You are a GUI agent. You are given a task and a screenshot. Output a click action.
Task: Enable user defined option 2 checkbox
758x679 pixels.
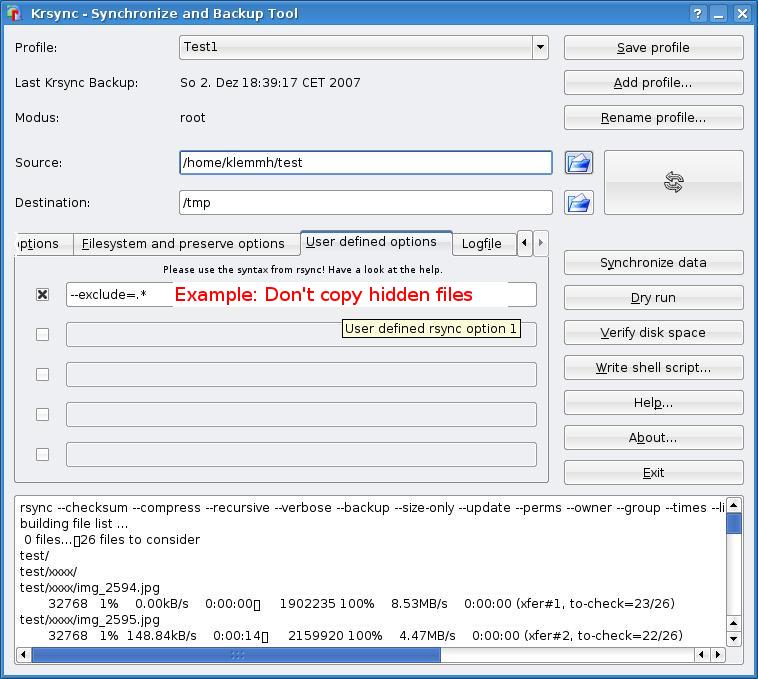click(43, 334)
